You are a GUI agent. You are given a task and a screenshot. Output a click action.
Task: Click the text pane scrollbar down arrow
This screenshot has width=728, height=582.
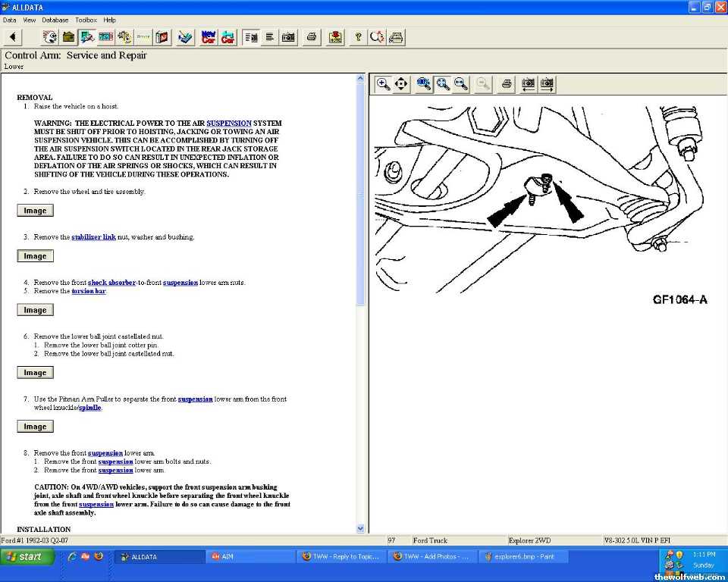coord(360,528)
